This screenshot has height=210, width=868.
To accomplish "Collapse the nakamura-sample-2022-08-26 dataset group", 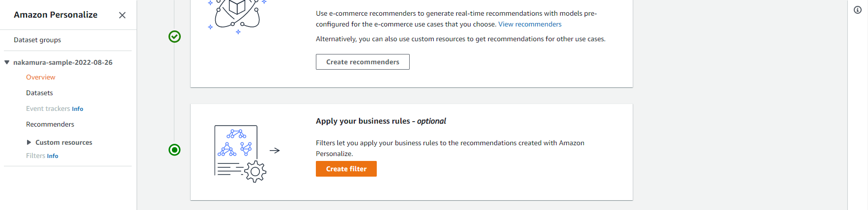I will coord(7,62).
